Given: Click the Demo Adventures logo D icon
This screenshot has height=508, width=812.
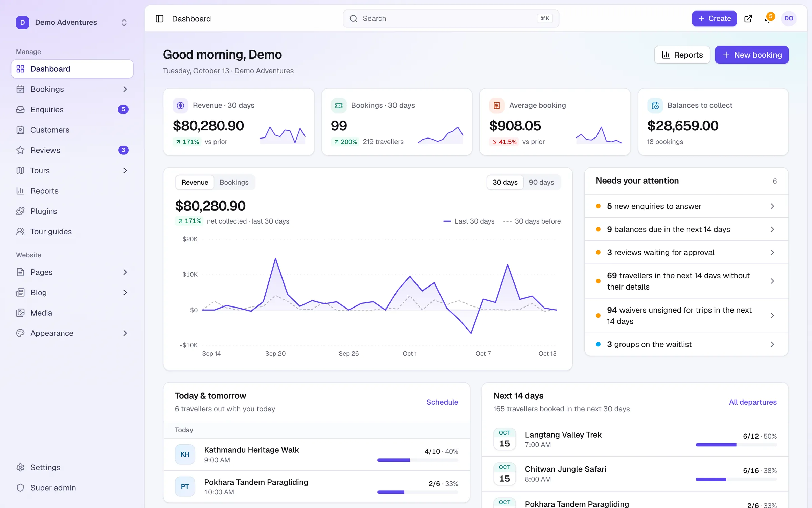Looking at the screenshot, I should pyautogui.click(x=22, y=22).
